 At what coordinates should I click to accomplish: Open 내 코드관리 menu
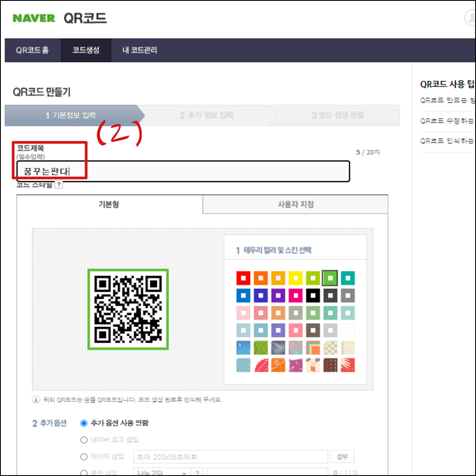pyautogui.click(x=139, y=50)
